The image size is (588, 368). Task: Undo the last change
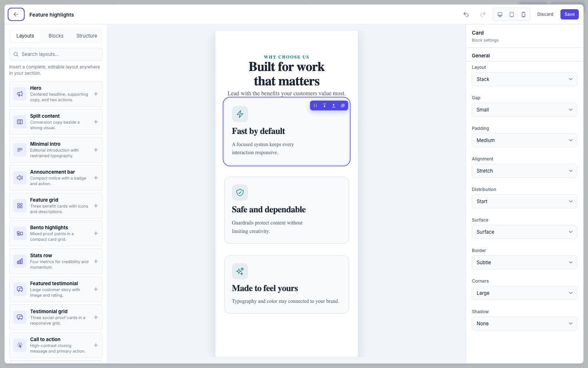coord(466,14)
